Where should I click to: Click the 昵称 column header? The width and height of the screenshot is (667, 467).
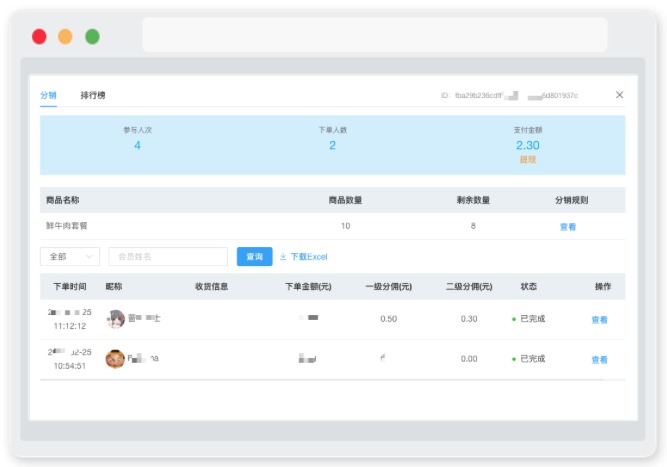coord(114,287)
